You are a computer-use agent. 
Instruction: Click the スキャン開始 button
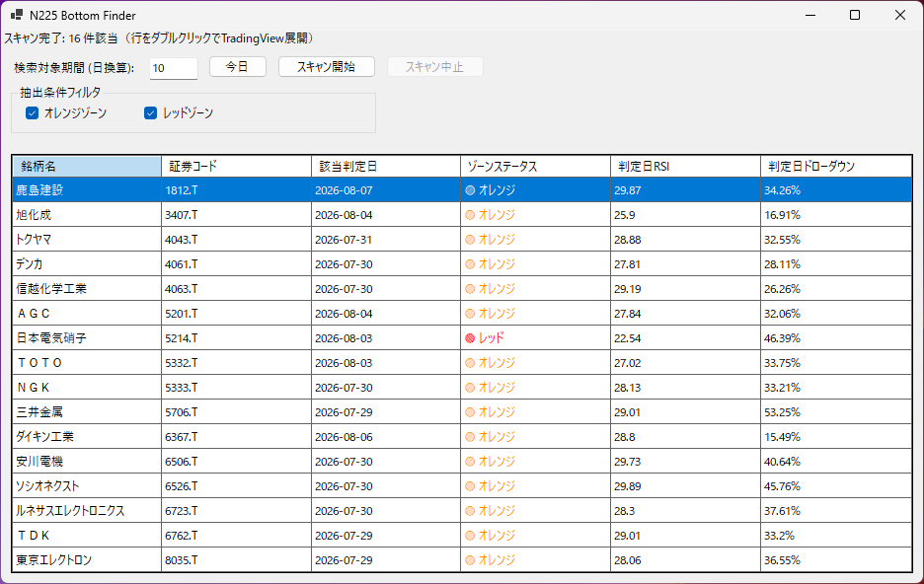coord(327,67)
